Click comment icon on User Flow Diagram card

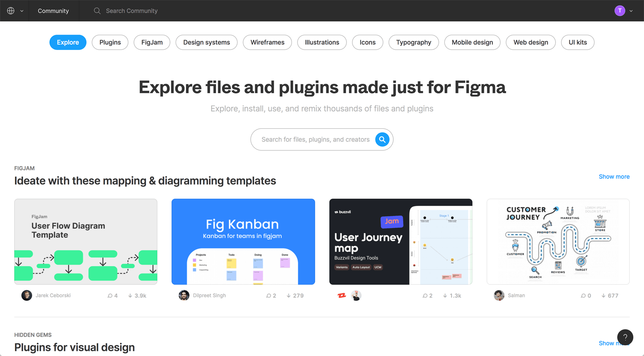110,296
